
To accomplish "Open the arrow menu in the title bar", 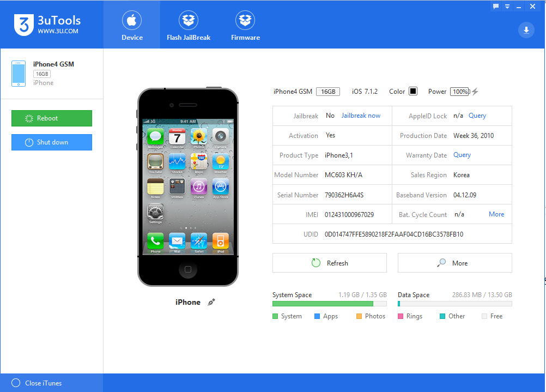I will click(x=507, y=6).
